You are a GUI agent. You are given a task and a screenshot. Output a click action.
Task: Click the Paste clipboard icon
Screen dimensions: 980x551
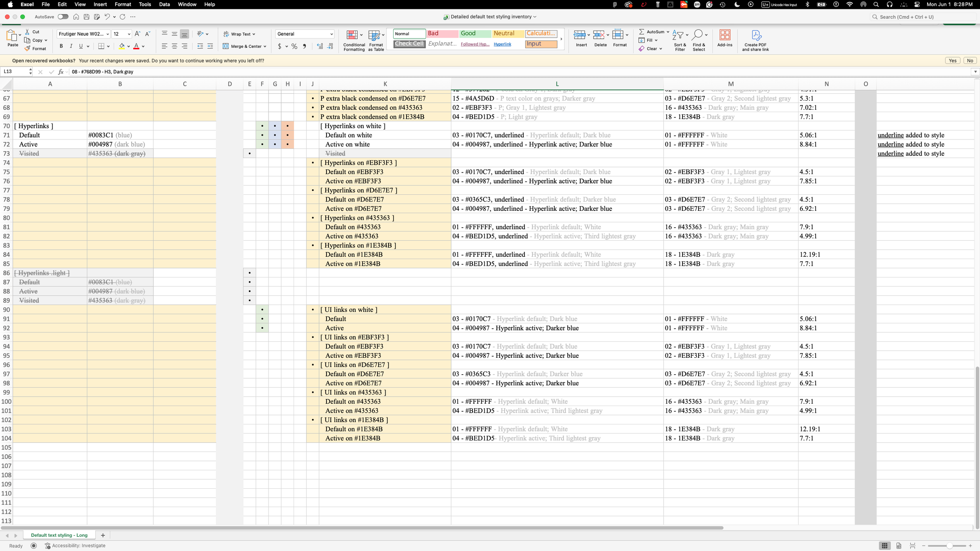click(x=12, y=36)
